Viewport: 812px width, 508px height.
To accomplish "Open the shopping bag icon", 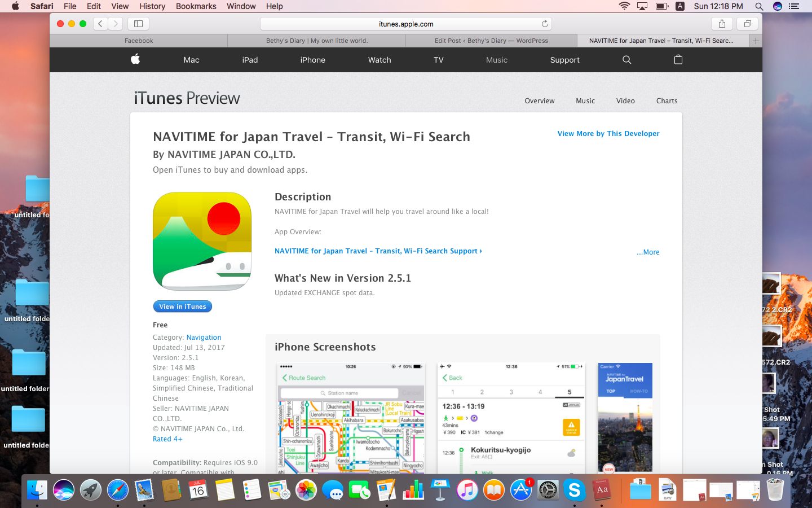I will (678, 59).
